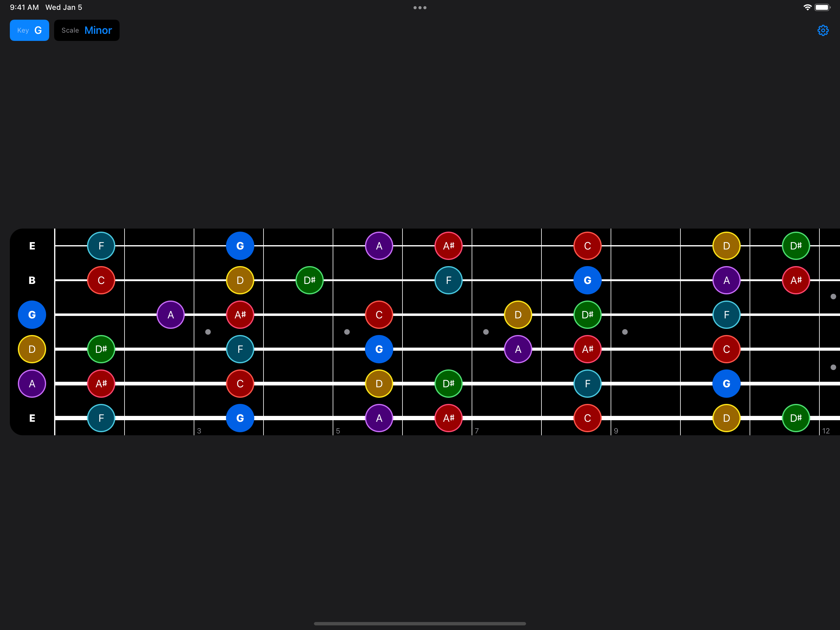The width and height of the screenshot is (840, 630).
Task: Tap D# on the high E string, fret 11
Action: click(796, 246)
